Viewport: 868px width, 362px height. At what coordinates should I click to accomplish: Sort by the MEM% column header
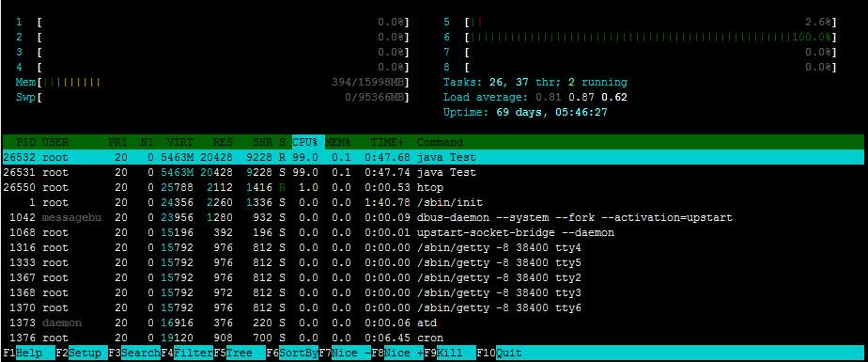[338, 142]
